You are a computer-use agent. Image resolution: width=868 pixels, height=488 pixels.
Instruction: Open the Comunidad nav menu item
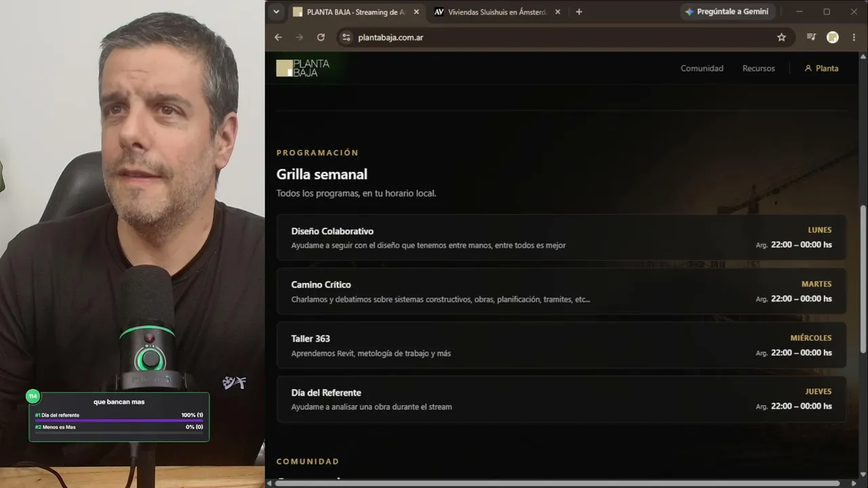click(x=702, y=68)
